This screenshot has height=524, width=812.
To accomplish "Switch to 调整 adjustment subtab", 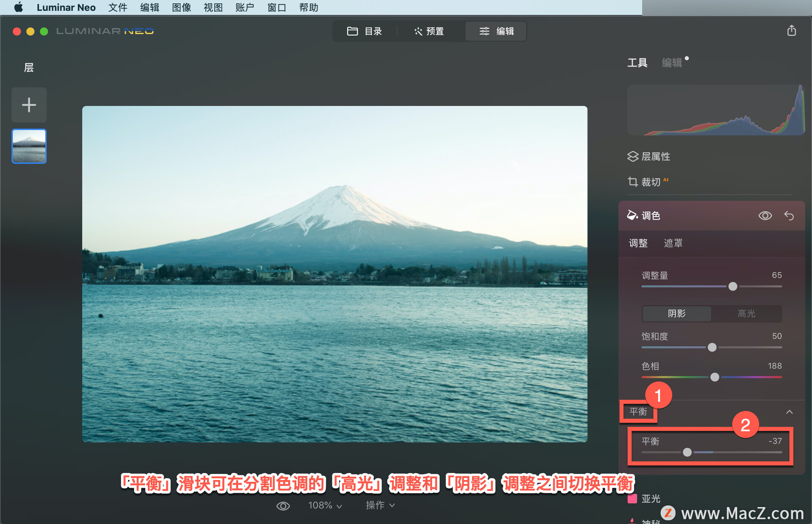I will [638, 243].
